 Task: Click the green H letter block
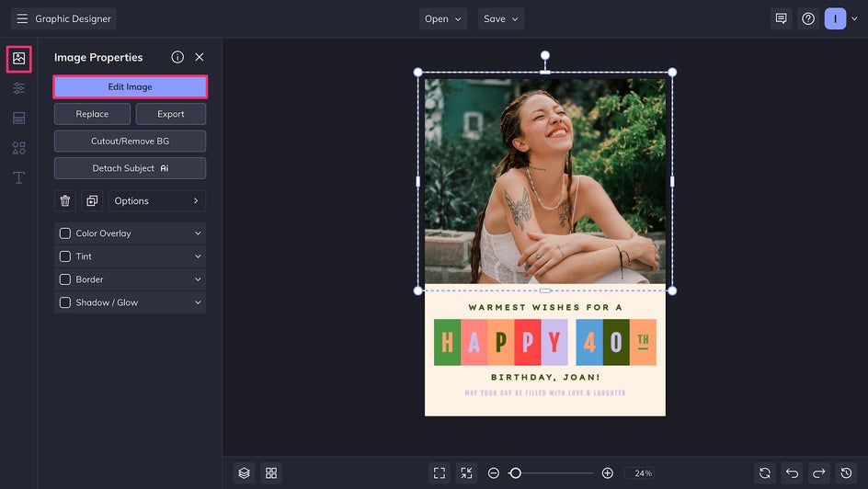click(x=447, y=343)
